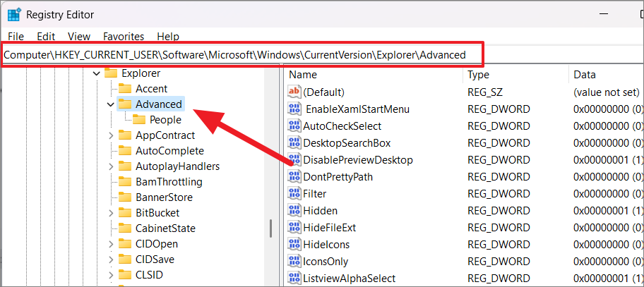
Task: Click the AutoComplete folder icon
Action: [124, 150]
